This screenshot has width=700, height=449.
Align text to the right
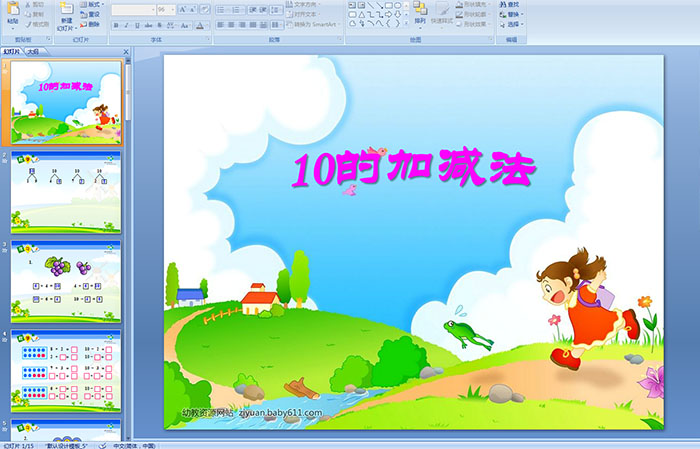242,25
